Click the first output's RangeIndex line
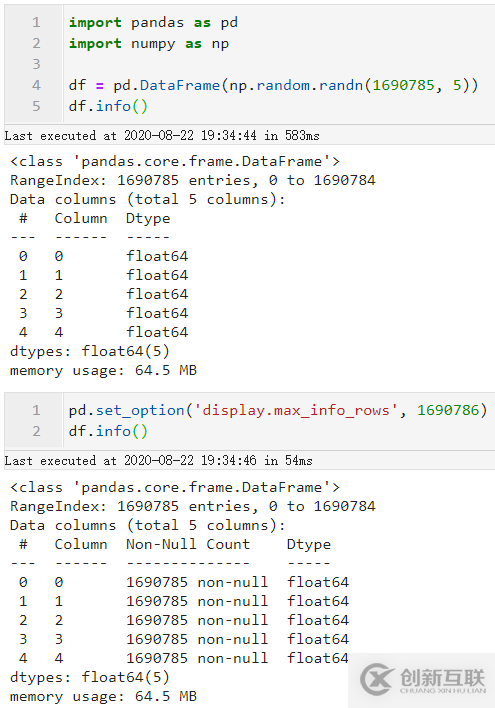The height and width of the screenshot is (708, 495). pyautogui.click(x=193, y=180)
